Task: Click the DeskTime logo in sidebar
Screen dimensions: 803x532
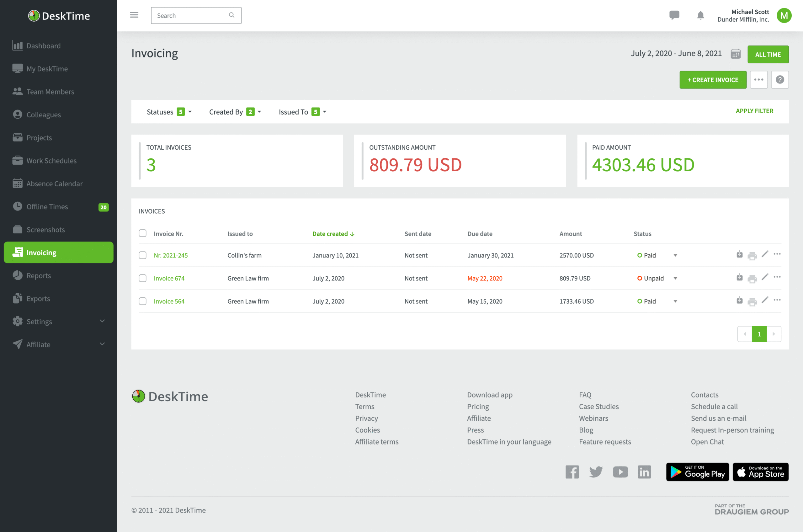Action: point(59,16)
